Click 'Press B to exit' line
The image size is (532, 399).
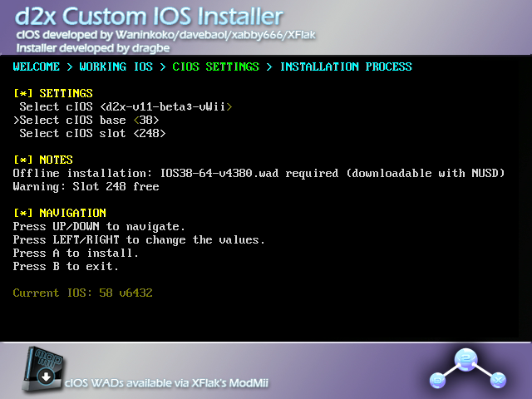pyautogui.click(x=66, y=266)
